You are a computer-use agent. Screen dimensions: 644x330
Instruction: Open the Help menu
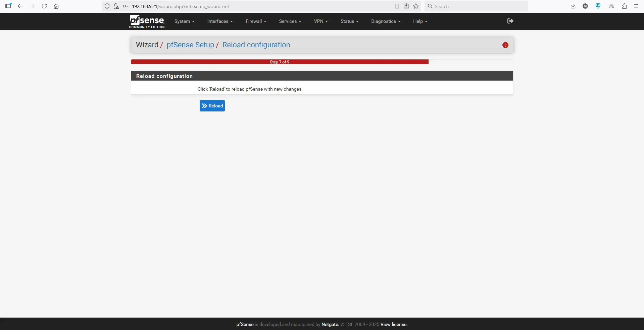(420, 21)
